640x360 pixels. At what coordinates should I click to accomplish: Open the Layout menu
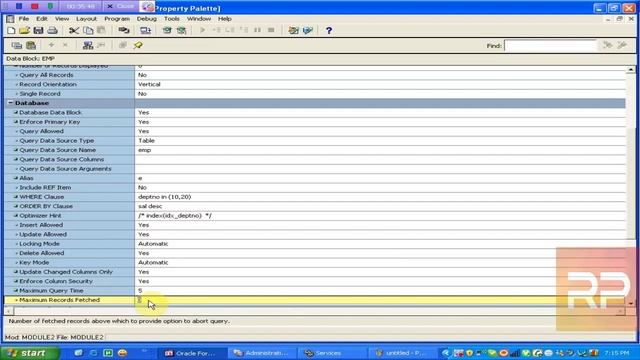pos(87,19)
